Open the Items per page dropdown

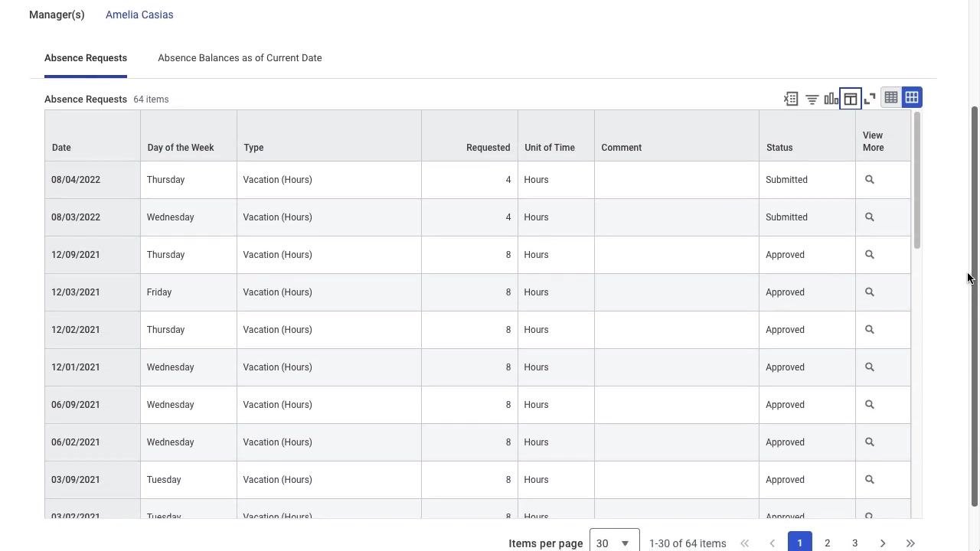[x=615, y=540]
